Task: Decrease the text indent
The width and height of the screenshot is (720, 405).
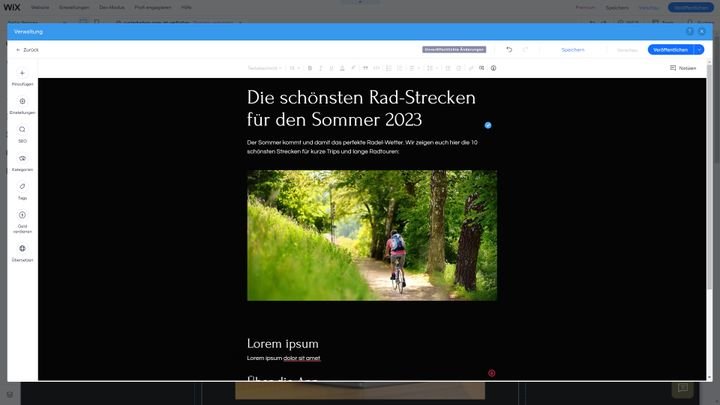Action: tap(448, 68)
